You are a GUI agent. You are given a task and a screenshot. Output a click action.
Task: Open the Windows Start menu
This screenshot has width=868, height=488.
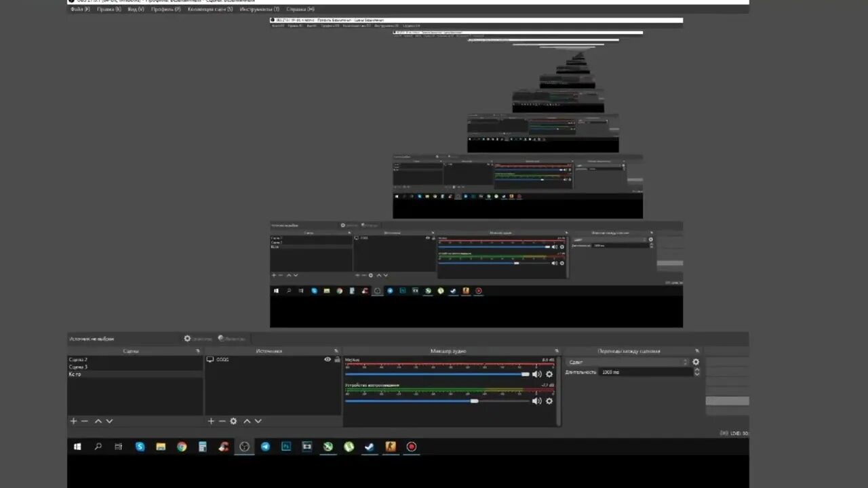(x=77, y=447)
